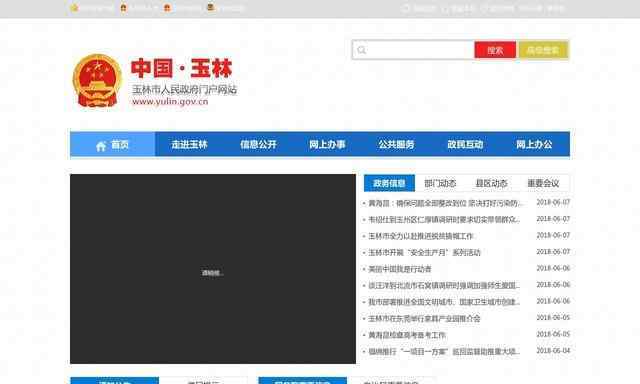Open news about 全国文明城市、国家卫生城市
640x384 pixels.
[444, 302]
